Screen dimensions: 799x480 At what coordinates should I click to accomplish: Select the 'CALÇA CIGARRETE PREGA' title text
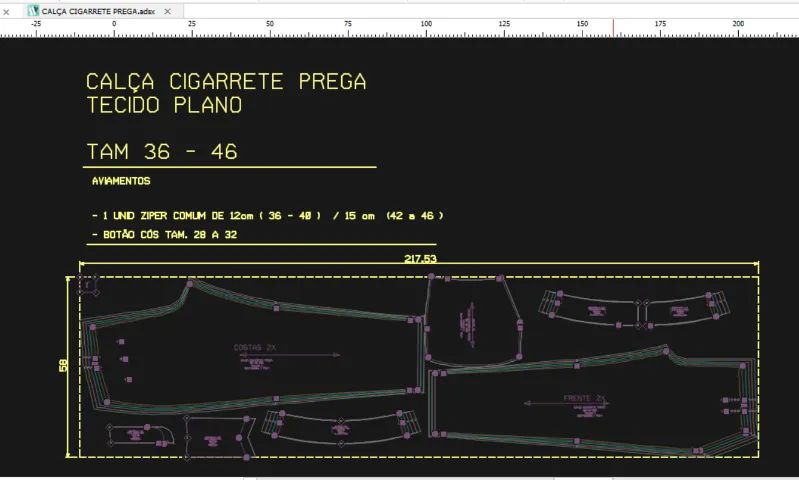(x=226, y=82)
